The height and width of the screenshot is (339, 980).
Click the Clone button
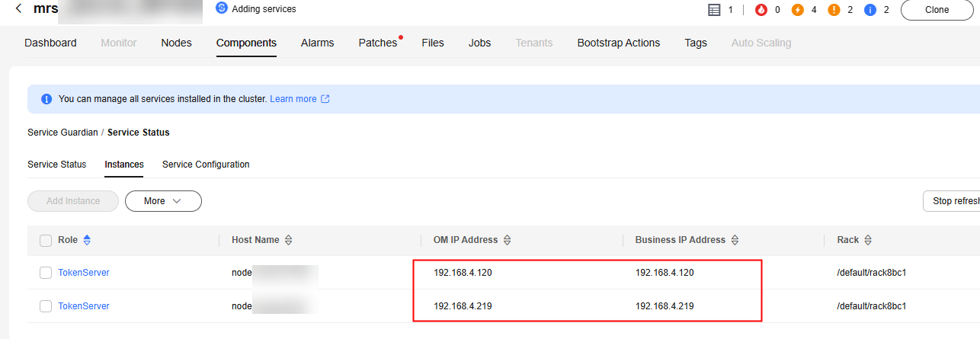coord(937,10)
